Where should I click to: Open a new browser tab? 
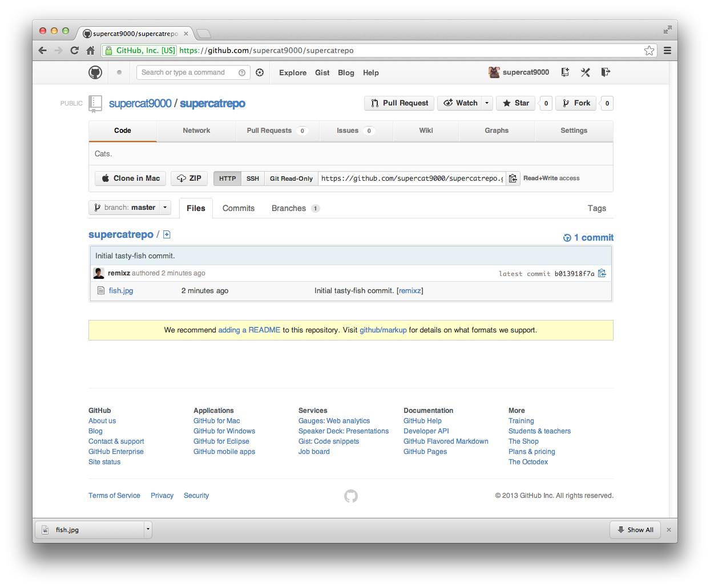point(204,33)
